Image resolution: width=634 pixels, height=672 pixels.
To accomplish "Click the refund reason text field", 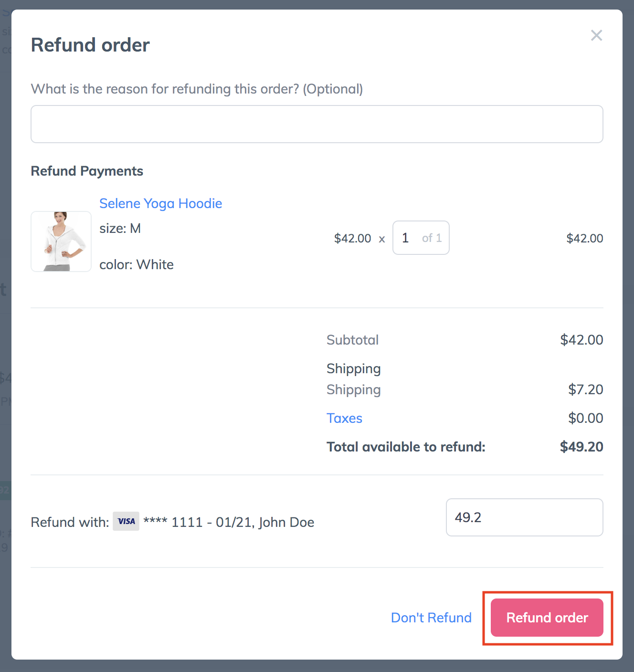I will pos(317,124).
